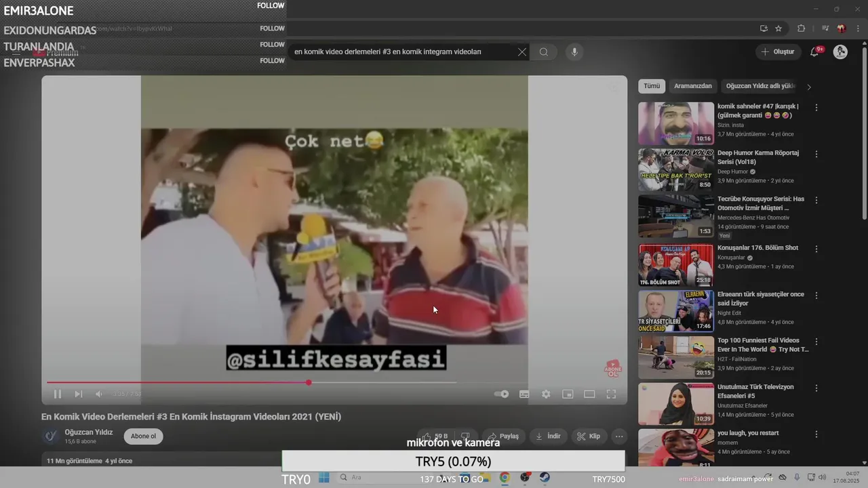Mute the video player volume
868x488 pixels.
(99, 394)
